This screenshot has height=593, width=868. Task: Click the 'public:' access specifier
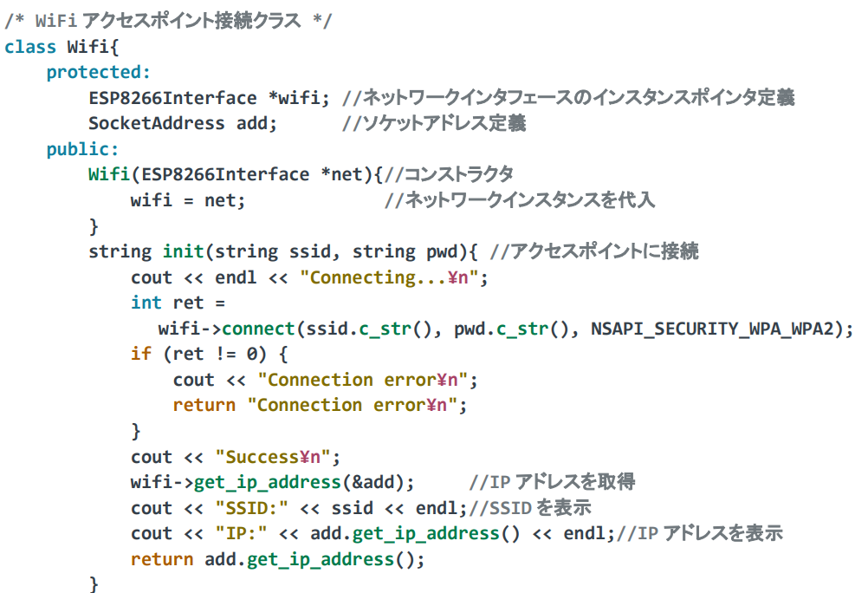[x=82, y=149]
